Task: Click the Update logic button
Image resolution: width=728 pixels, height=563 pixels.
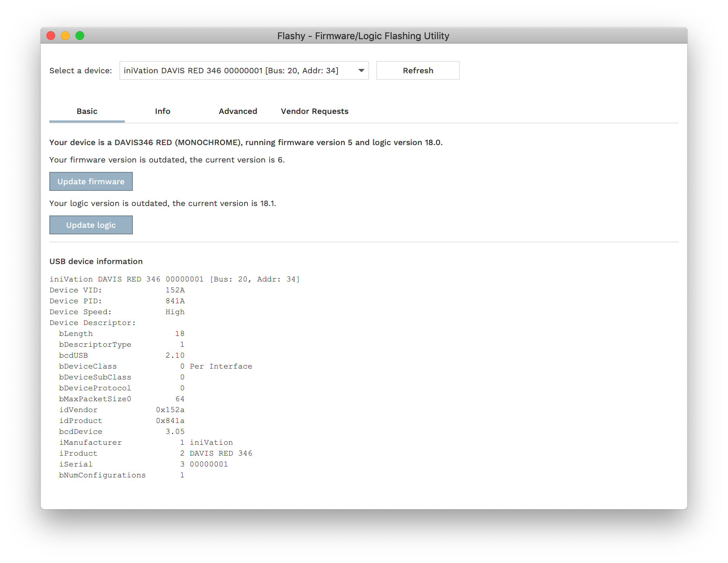Action: 90,225
